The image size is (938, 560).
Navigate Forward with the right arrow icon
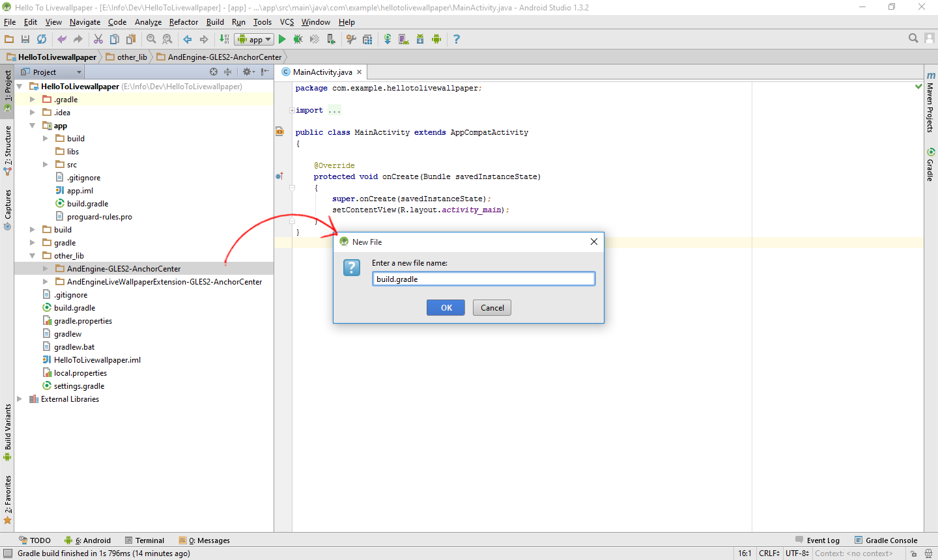pyautogui.click(x=204, y=39)
